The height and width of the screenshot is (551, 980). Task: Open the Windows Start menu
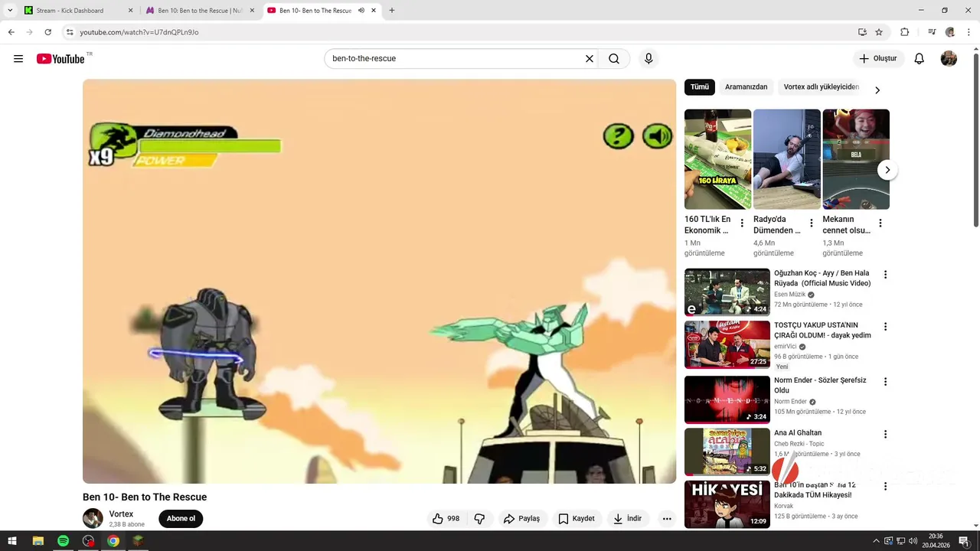pos(12,541)
